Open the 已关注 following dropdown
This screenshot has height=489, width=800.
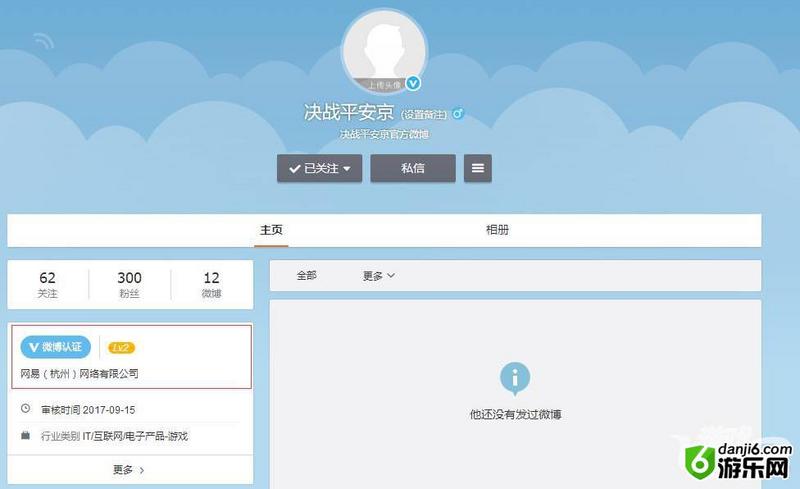(x=319, y=168)
